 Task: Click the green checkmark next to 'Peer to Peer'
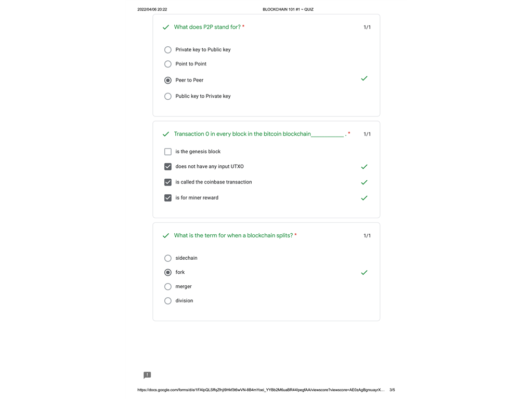click(x=364, y=78)
